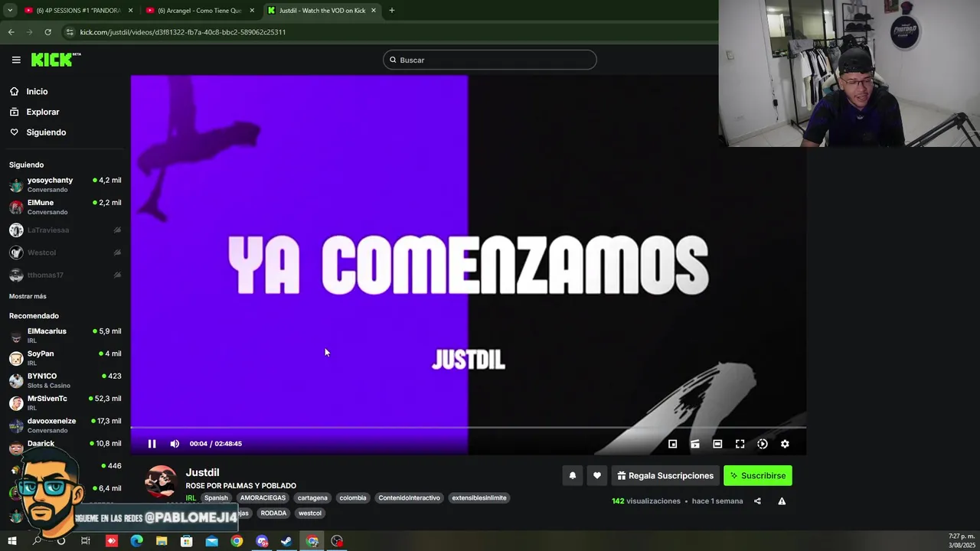Reload the page
980x551 pixels.
coord(47,32)
